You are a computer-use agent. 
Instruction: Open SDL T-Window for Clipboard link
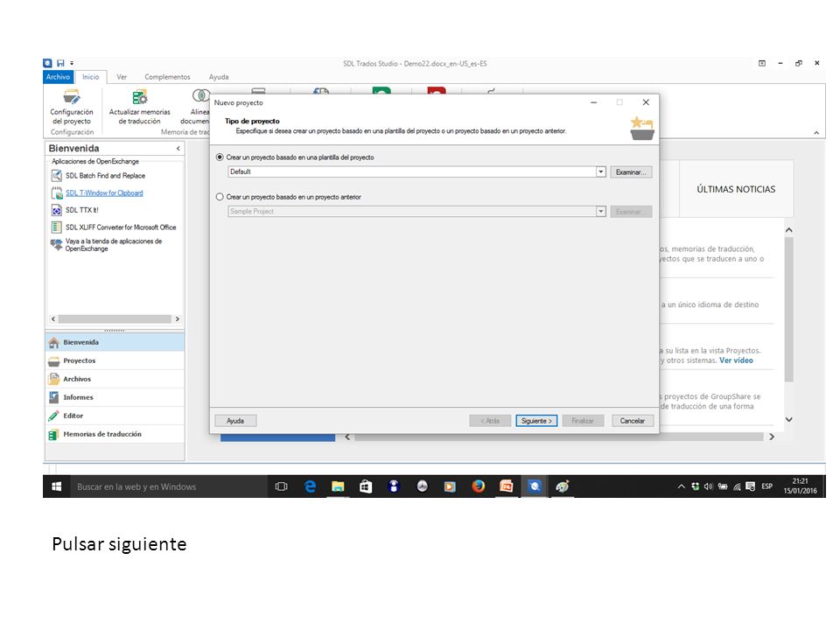[x=104, y=192]
